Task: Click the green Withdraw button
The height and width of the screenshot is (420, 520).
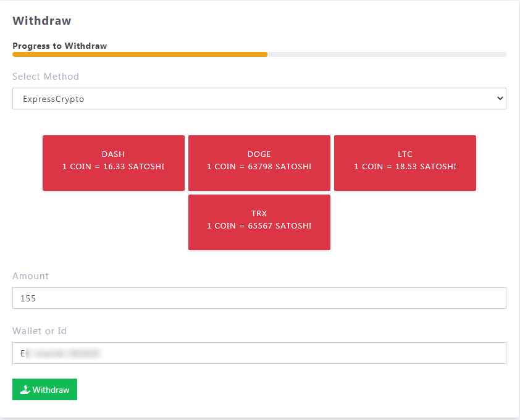Action: [44, 390]
